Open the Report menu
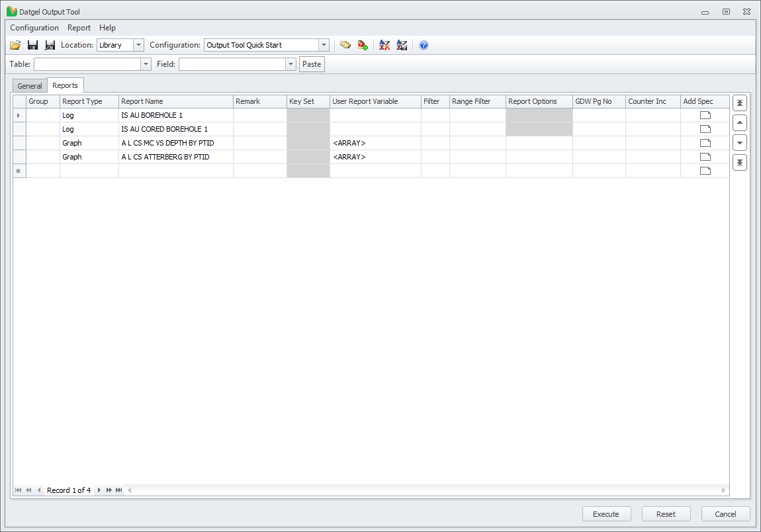Screen dimensions: 761x532 coord(79,28)
